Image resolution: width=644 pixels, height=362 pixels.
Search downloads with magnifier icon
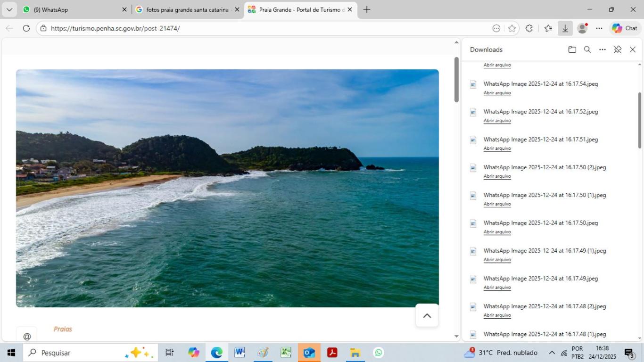click(x=587, y=49)
